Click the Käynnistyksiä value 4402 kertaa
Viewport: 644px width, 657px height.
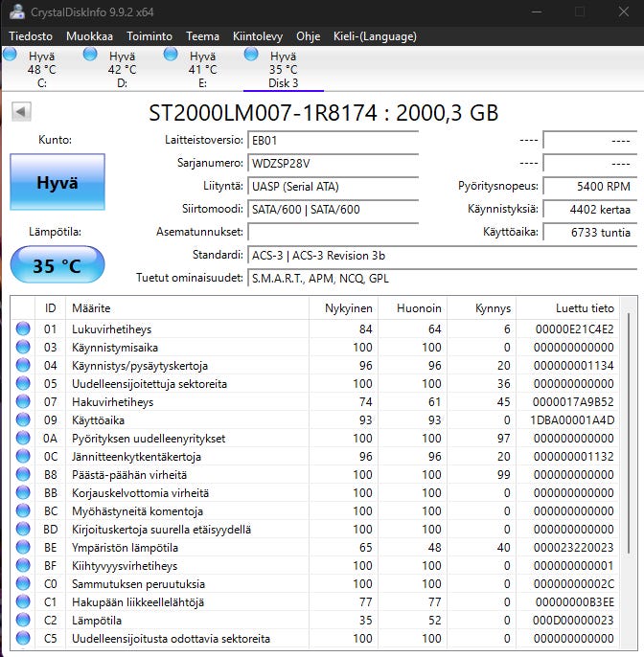click(x=590, y=209)
